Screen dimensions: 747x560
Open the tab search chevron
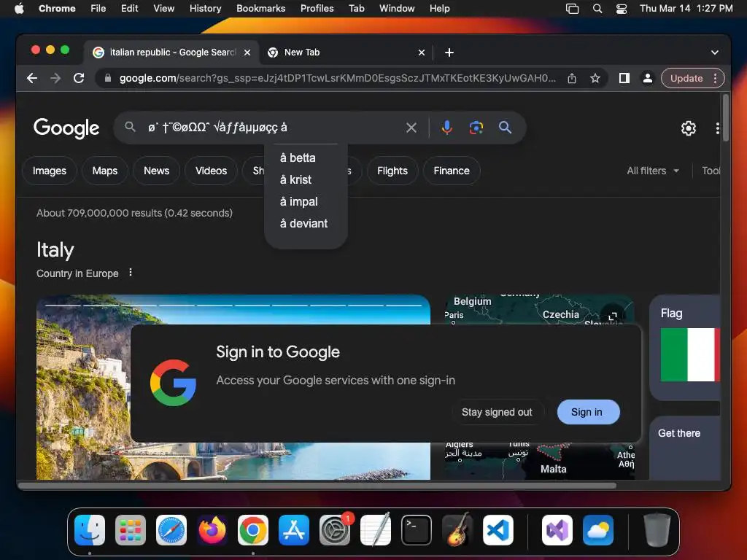715,52
